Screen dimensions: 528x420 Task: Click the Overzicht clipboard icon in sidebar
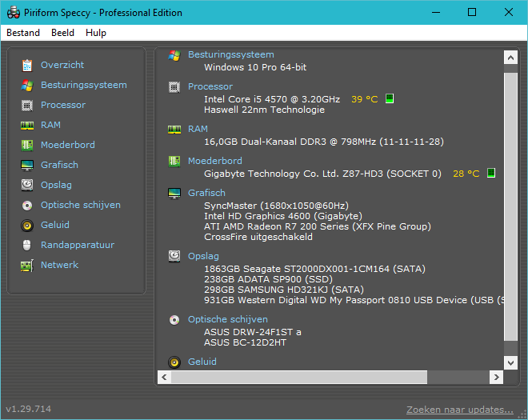click(27, 65)
